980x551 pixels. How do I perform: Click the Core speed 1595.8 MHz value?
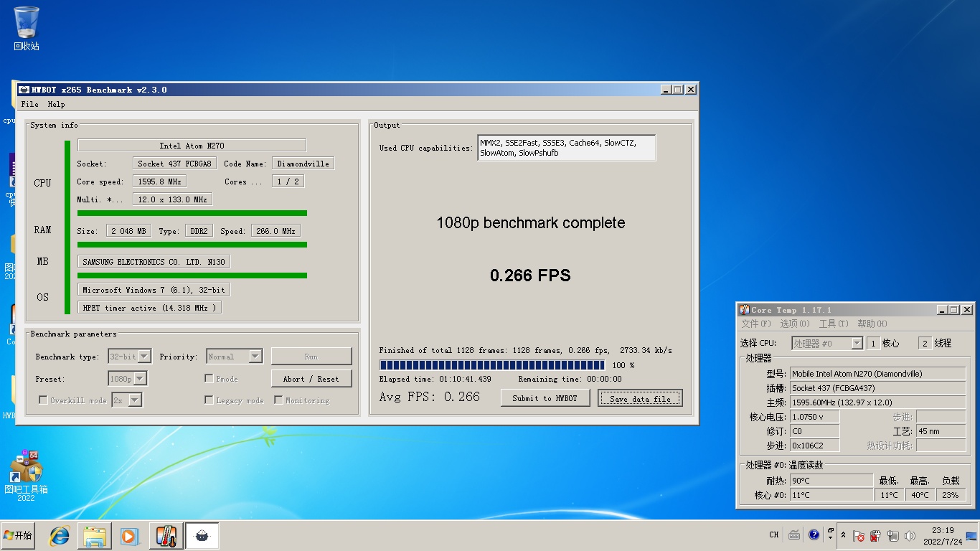[x=159, y=182]
